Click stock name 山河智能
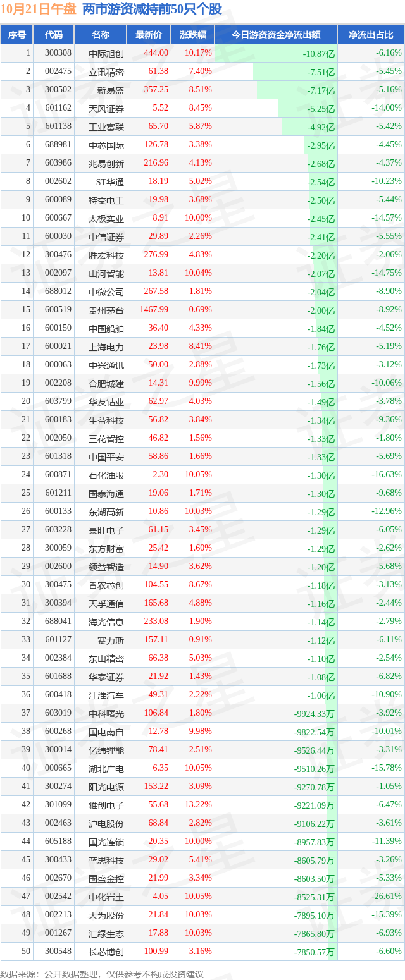 click(x=106, y=273)
